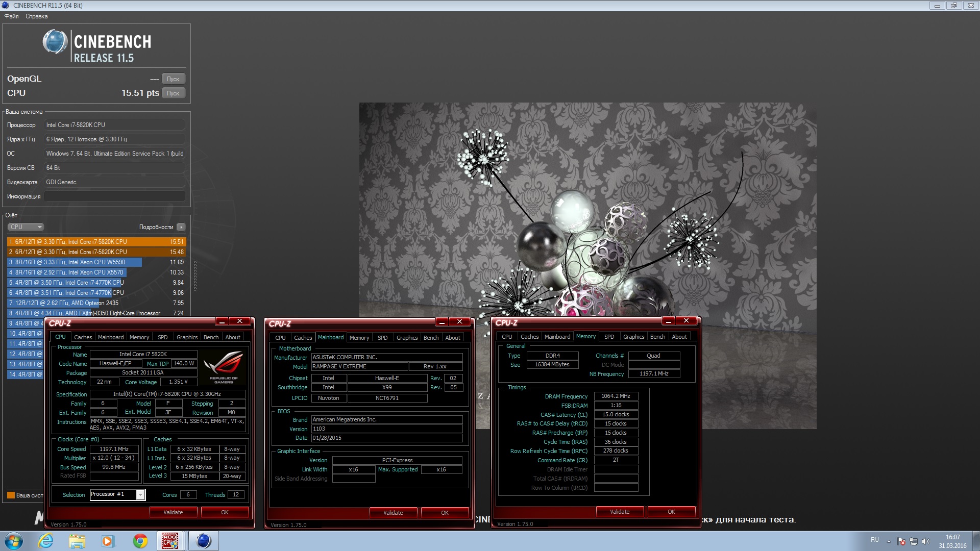Click the network tray icon

pyautogui.click(x=914, y=541)
